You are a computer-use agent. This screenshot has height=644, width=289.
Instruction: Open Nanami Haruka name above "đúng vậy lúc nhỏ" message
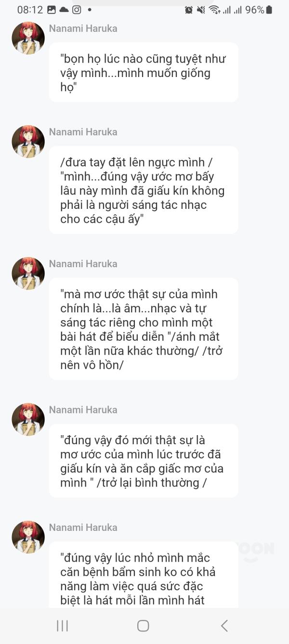tap(83, 528)
